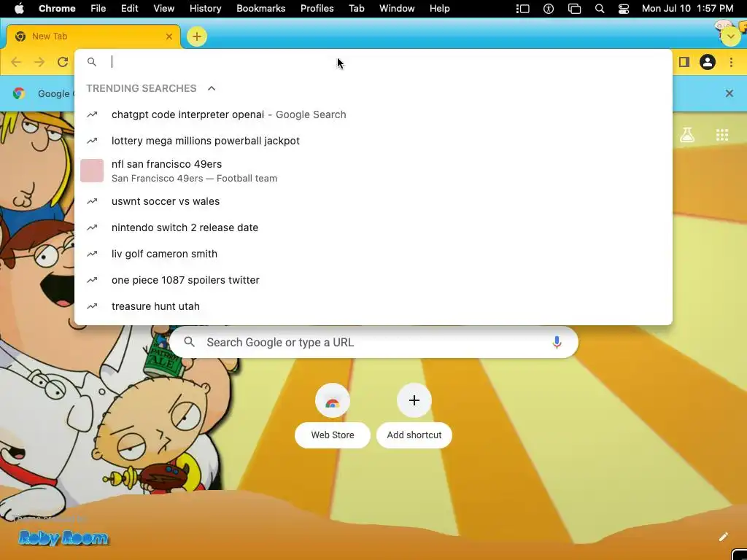Open the History menu

[x=205, y=9]
